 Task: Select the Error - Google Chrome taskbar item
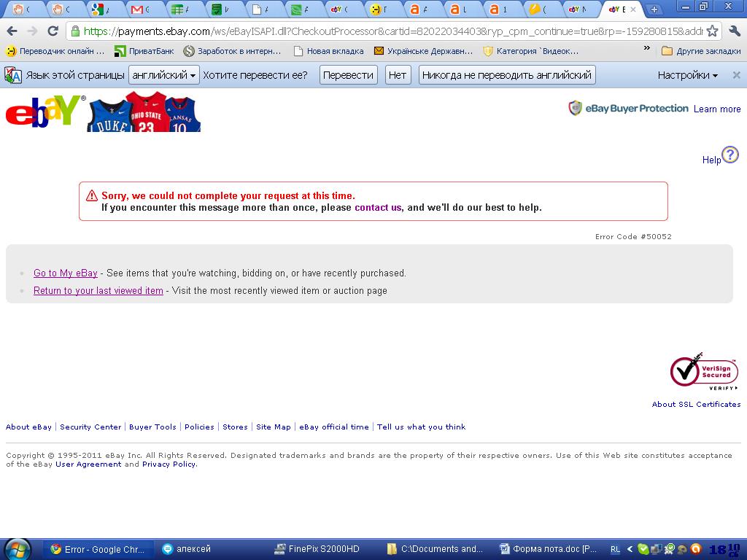tap(98, 549)
